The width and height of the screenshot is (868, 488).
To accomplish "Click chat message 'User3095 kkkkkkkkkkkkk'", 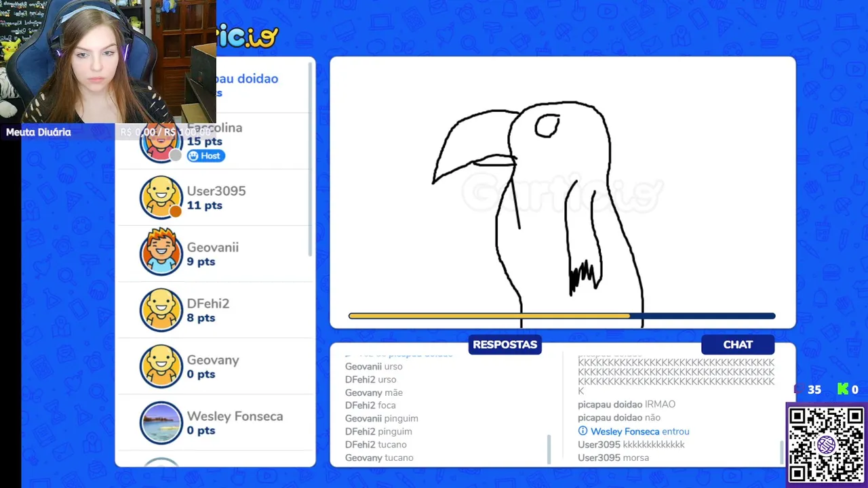I will 631,445.
